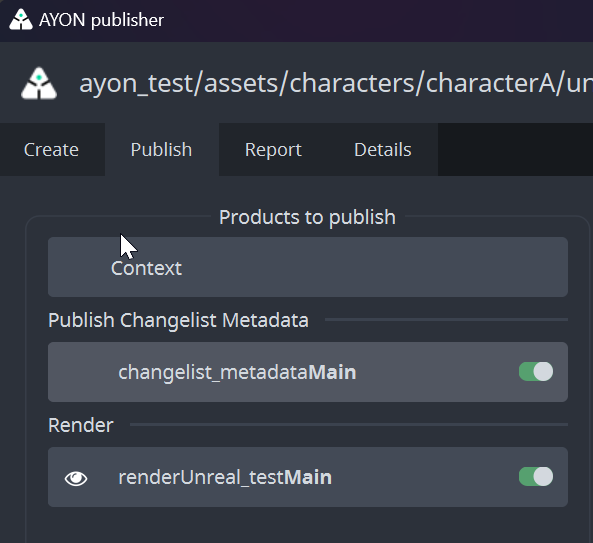Select the changelist_metadataMain product card
Screen dimensions: 593x543
click(x=308, y=372)
